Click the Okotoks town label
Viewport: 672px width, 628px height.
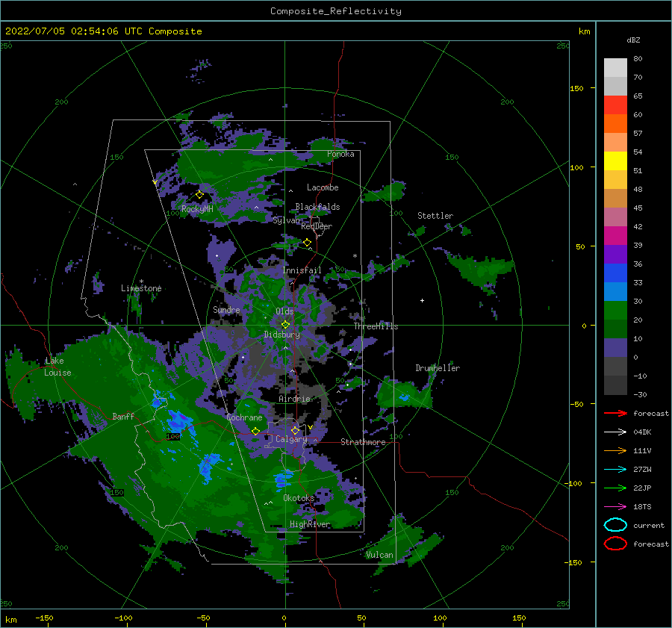pos(299,498)
